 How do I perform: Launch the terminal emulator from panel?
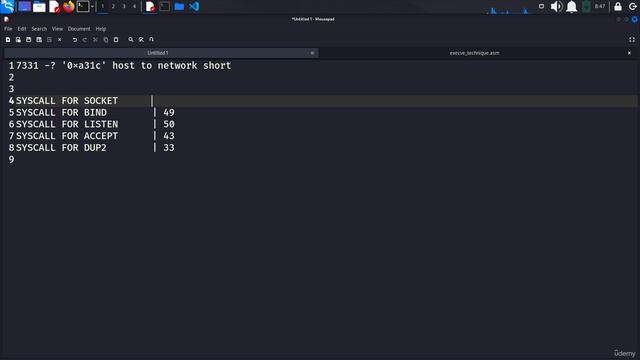83,7
